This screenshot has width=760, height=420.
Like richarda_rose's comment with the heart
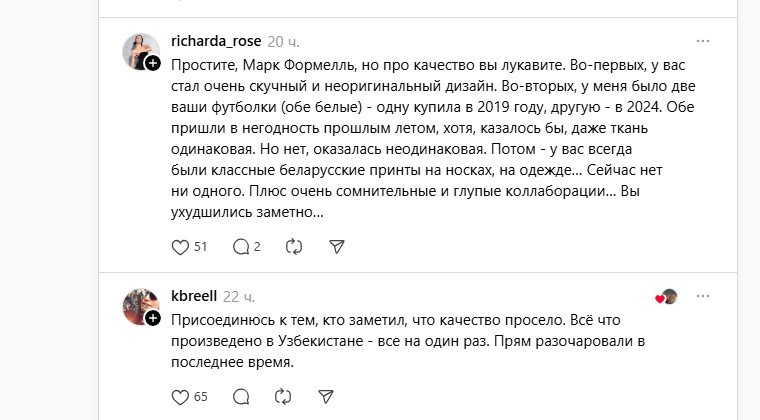[x=181, y=246]
